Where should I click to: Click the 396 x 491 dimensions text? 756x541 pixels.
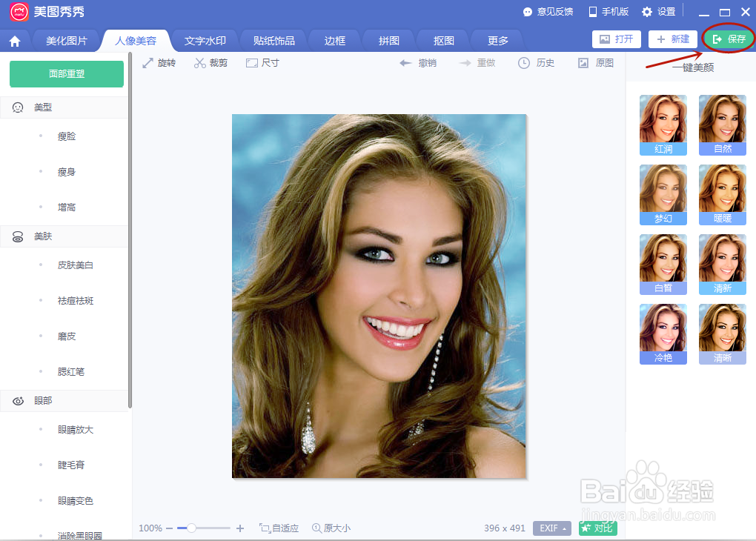point(504,528)
